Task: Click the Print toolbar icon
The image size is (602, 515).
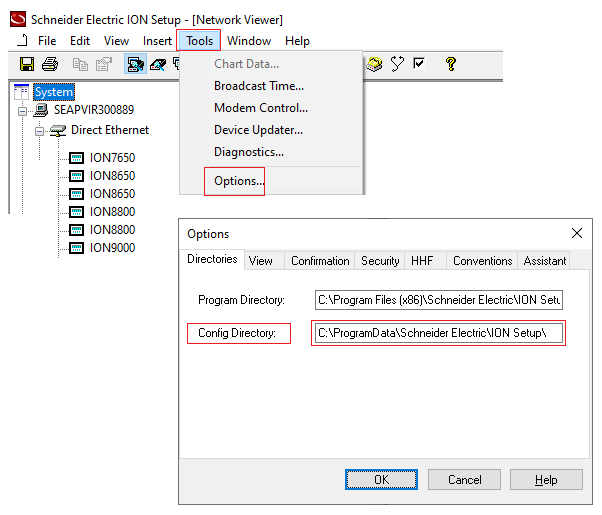Action: [x=50, y=64]
